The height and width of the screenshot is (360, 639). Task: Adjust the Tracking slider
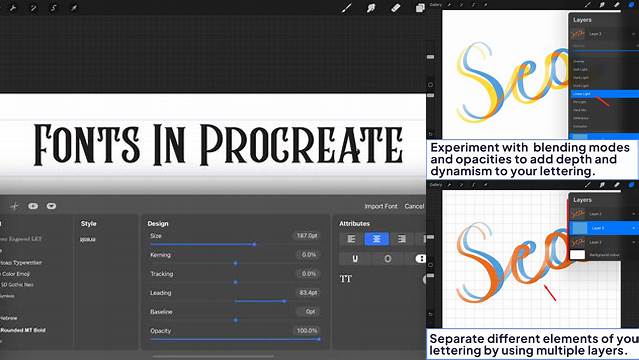tap(235, 282)
